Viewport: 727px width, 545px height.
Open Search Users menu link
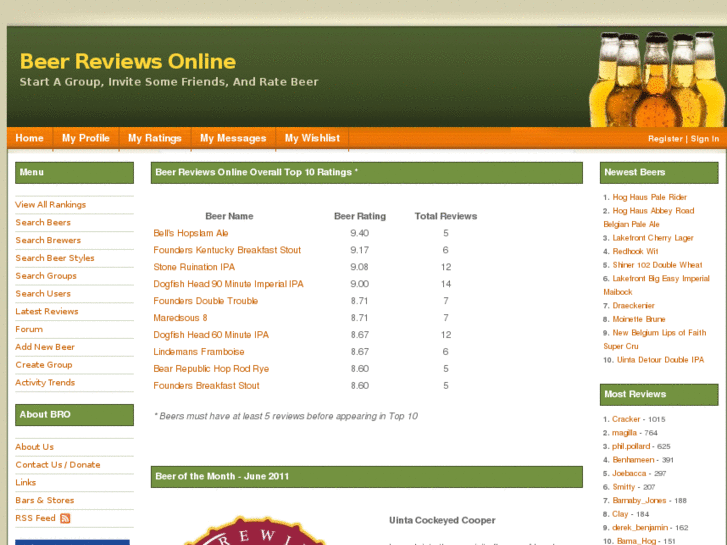(43, 294)
